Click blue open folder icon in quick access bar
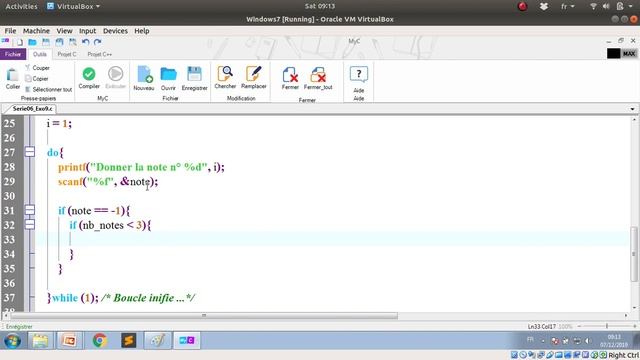 pyautogui.click(x=32, y=42)
